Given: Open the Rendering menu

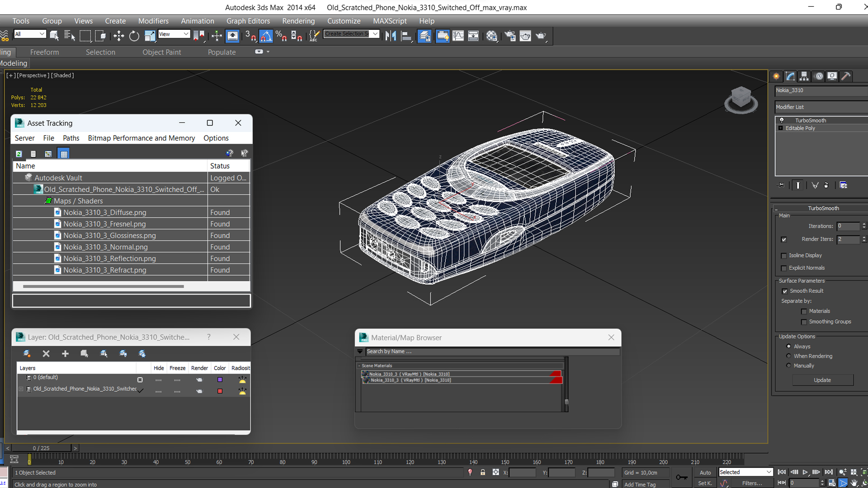Looking at the screenshot, I should (x=298, y=21).
